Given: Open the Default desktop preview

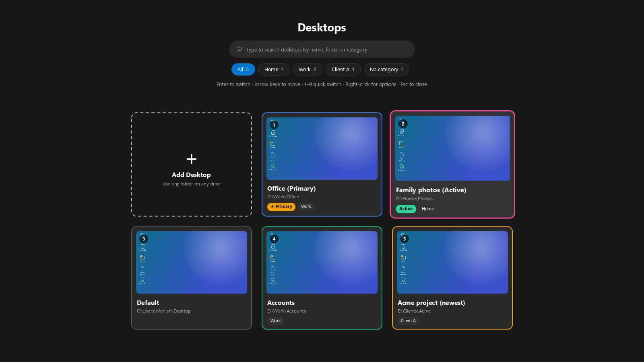Looking at the screenshot, I should 192,262.
